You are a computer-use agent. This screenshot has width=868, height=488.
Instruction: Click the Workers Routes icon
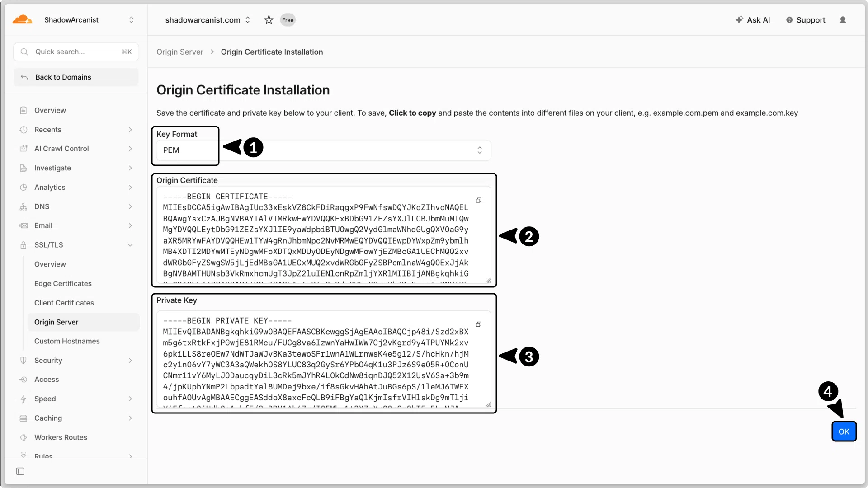[x=24, y=437]
